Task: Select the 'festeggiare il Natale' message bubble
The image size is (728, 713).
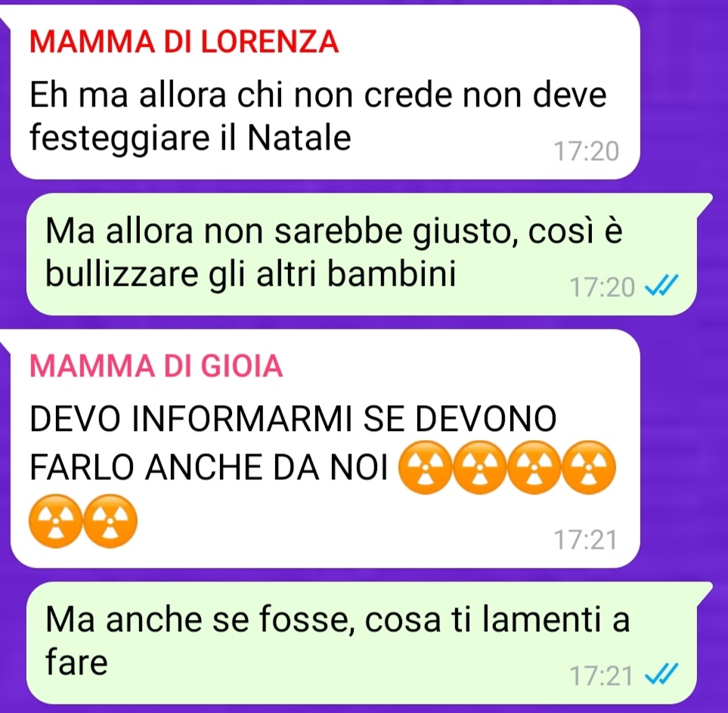Action: [326, 92]
